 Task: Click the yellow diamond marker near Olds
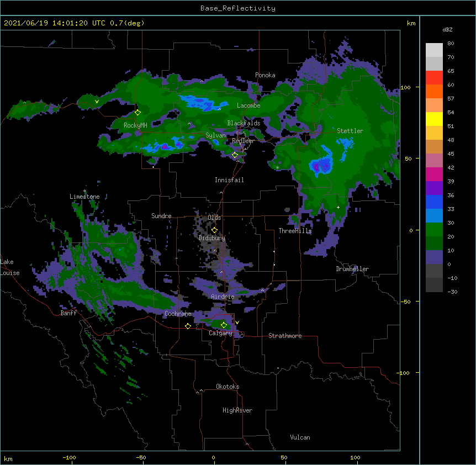click(x=214, y=230)
